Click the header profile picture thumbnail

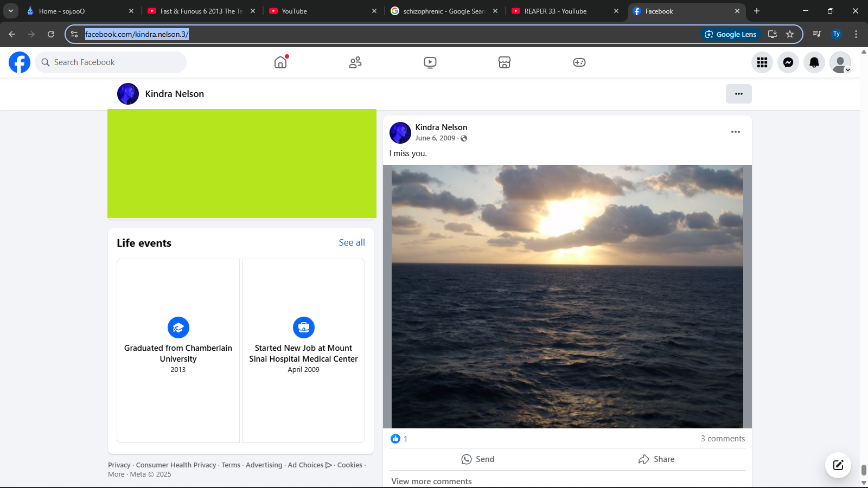coord(128,94)
